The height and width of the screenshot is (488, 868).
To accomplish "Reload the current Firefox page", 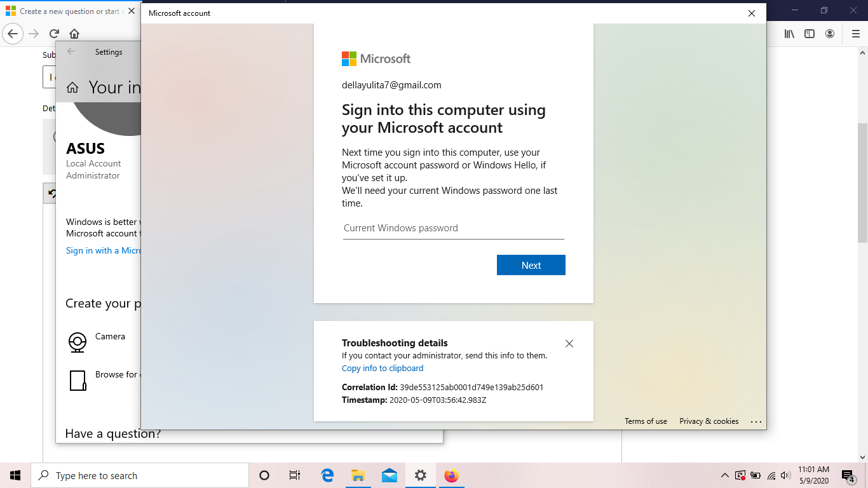I will (x=54, y=34).
